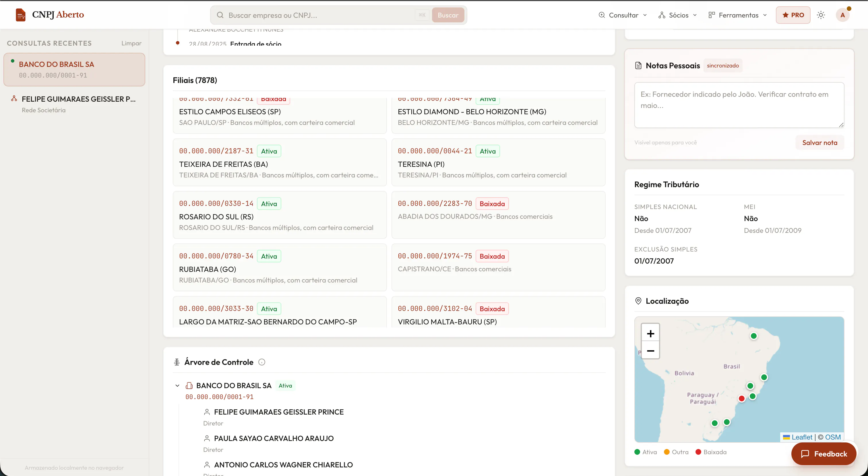Select ANTONIO CARLOS WAGNER CHIARELLO in tree
Viewport: 868px width, 476px height.
tap(283, 465)
